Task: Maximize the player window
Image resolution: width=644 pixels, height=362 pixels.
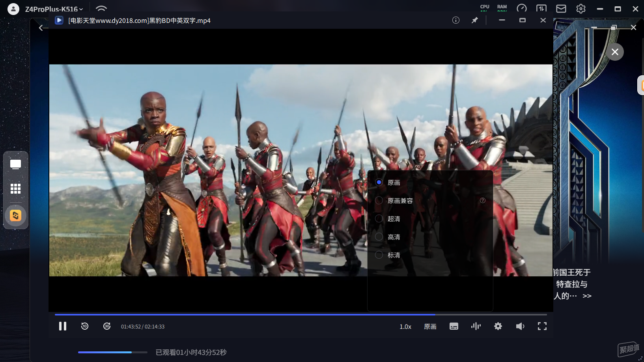Action: (x=523, y=20)
